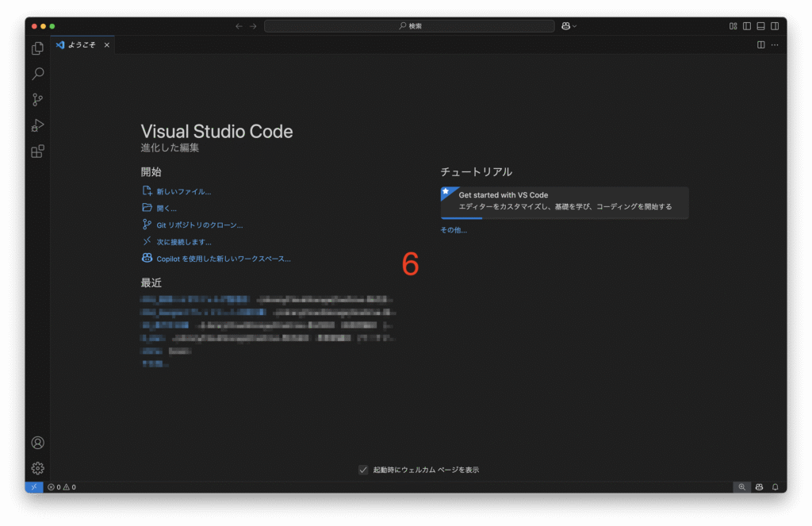812x526 pixels.
Task: Toggle the bottom panel
Action: [760, 26]
